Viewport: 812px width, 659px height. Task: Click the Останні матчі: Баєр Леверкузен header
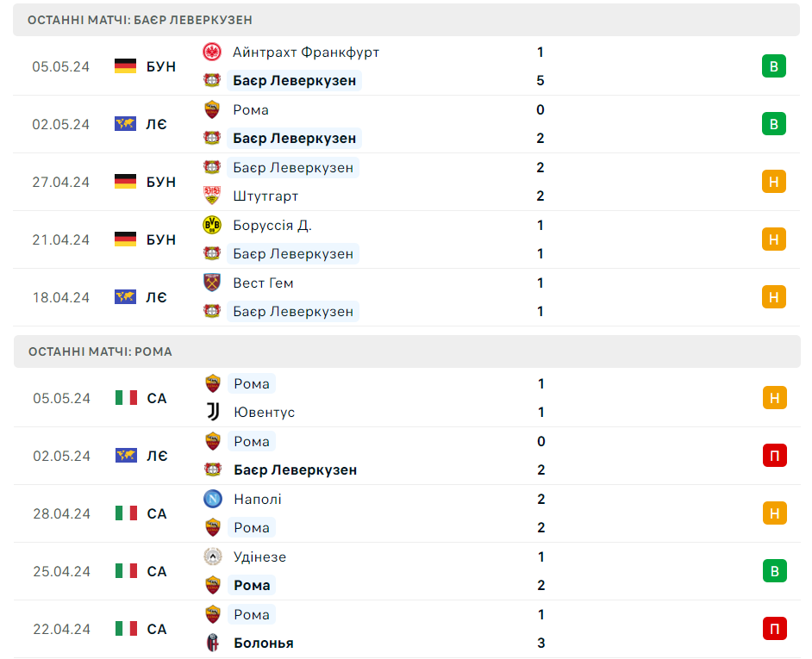coord(140,20)
